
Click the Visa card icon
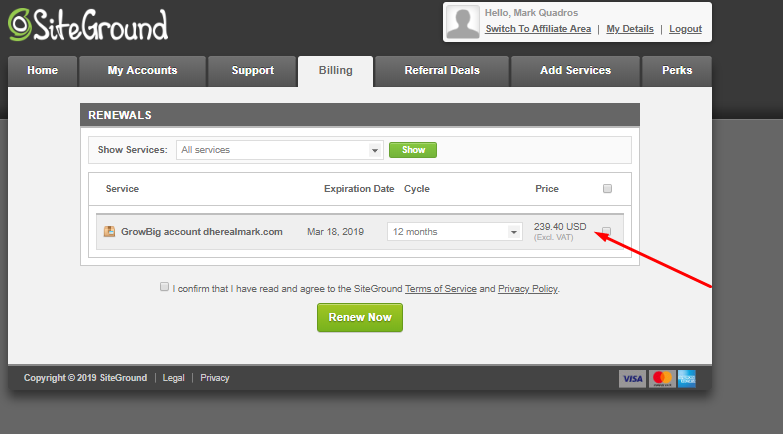point(632,379)
